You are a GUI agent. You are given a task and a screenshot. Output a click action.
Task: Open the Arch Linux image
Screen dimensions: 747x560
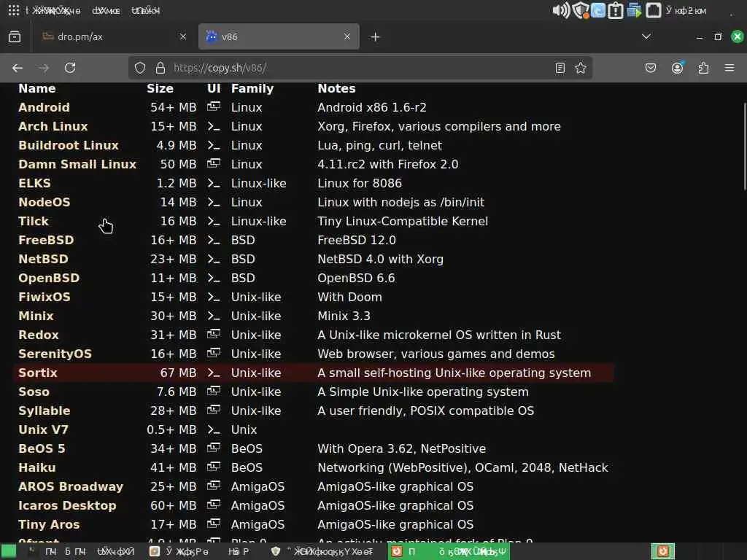pos(53,127)
